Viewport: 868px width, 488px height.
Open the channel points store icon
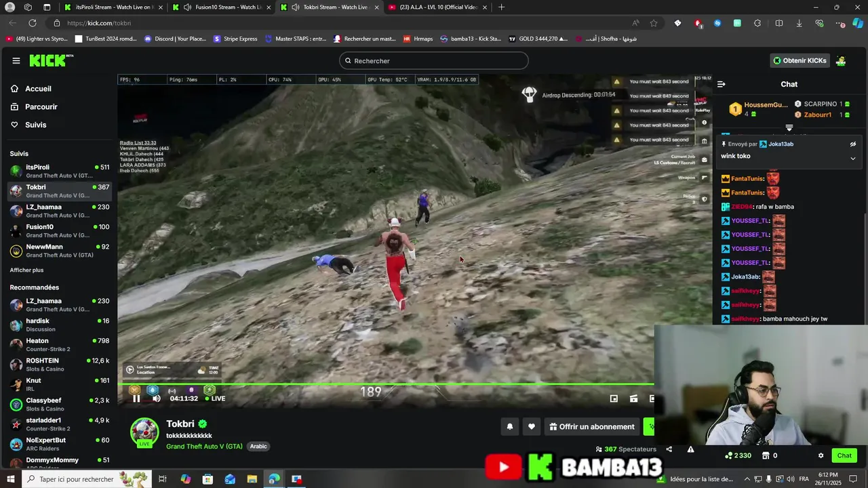(766, 455)
